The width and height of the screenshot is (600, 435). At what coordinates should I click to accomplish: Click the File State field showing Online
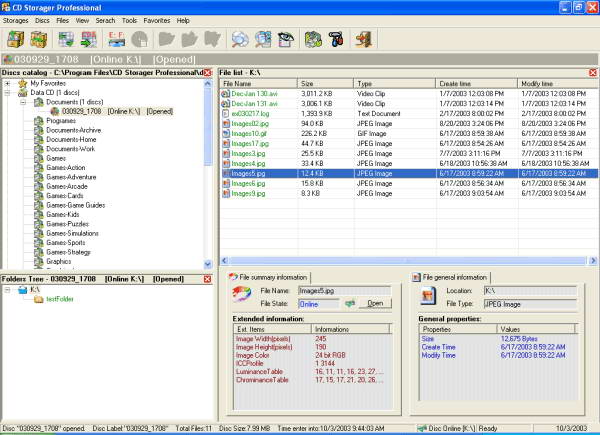[x=319, y=304]
